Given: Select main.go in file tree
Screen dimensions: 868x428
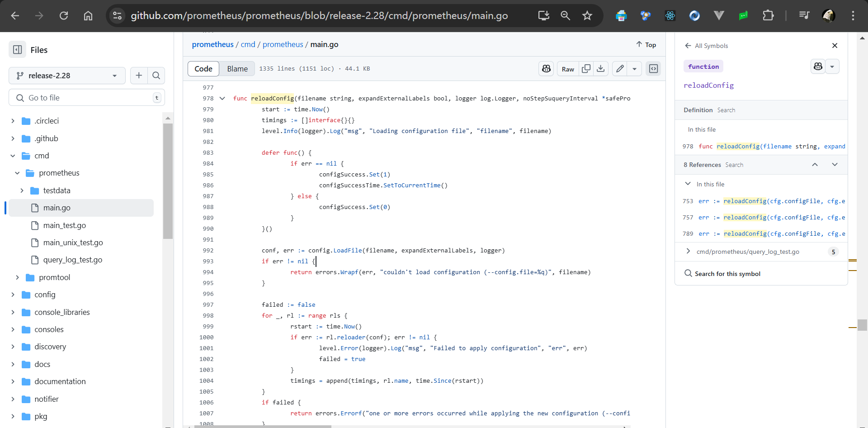Looking at the screenshot, I should 81,208.
